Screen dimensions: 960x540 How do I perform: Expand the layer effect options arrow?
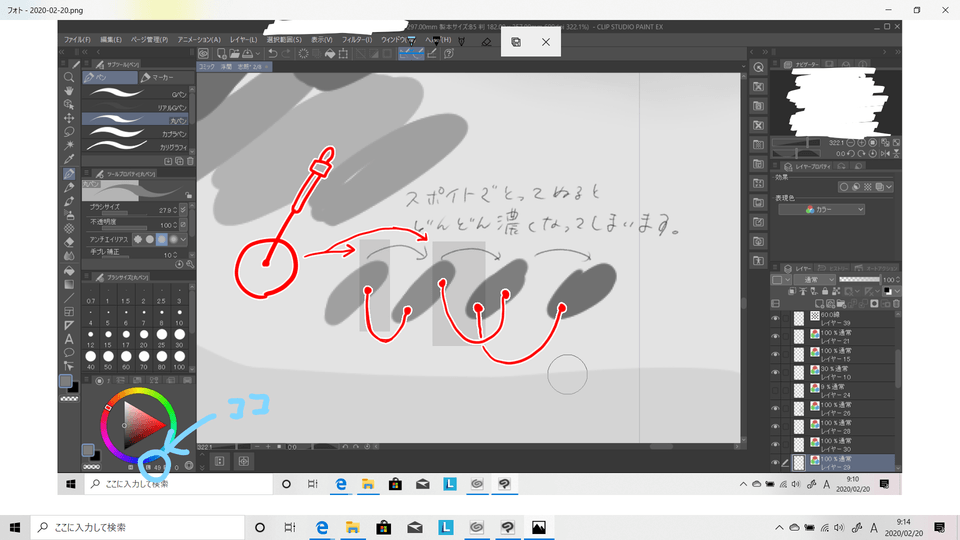point(889,187)
